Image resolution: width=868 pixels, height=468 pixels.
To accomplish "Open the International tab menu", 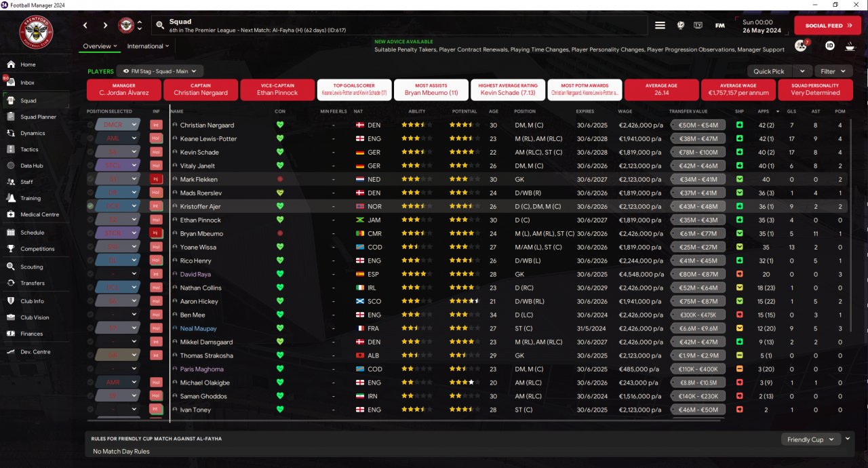I will [x=148, y=46].
